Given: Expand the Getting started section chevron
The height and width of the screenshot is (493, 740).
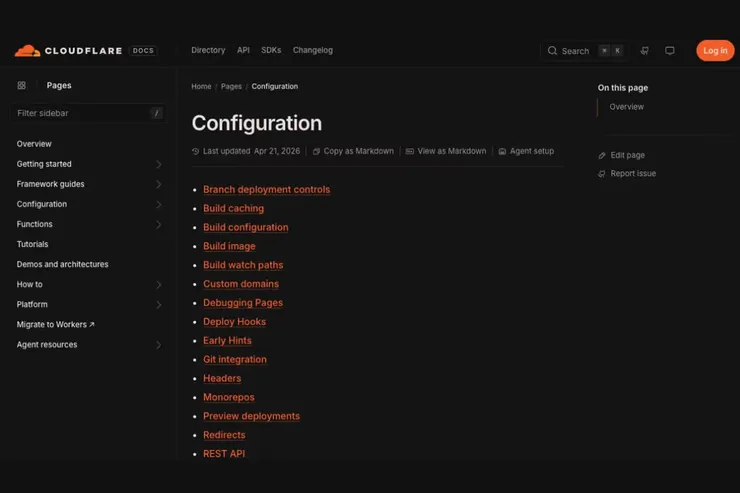Looking at the screenshot, I should [159, 164].
